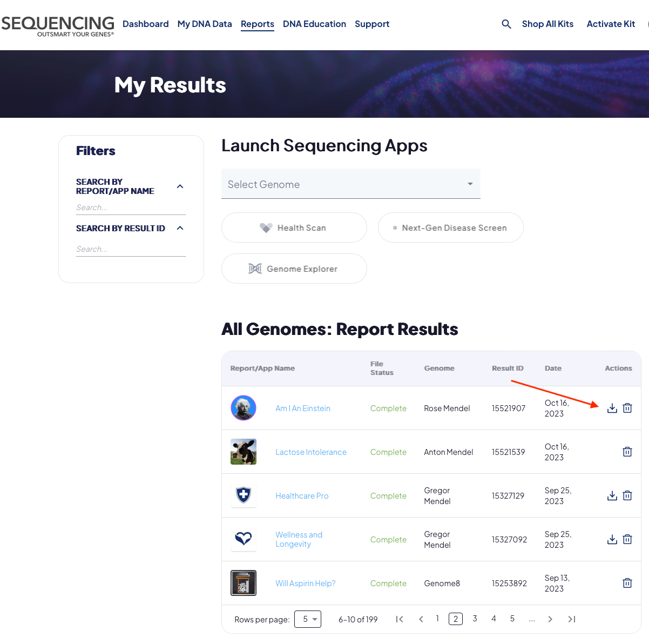Click the Date column header
The width and height of the screenshot is (649, 644).
[x=553, y=368]
